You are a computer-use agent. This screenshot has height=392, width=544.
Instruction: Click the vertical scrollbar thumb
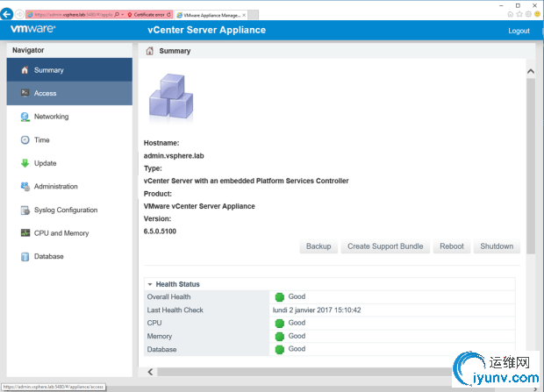531,167
